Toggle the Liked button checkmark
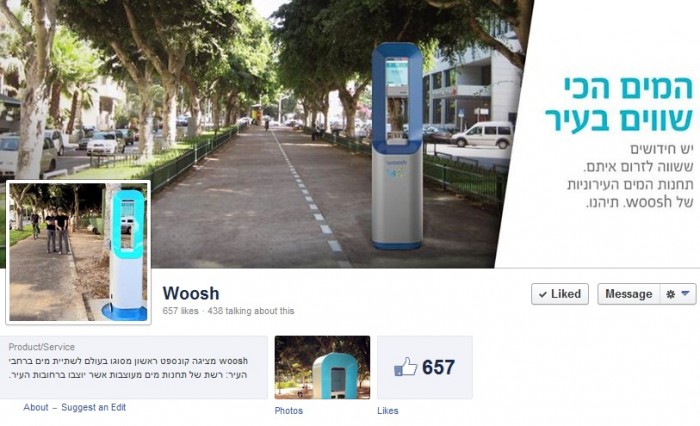Image resolution: width=700 pixels, height=426 pixels. [560, 294]
